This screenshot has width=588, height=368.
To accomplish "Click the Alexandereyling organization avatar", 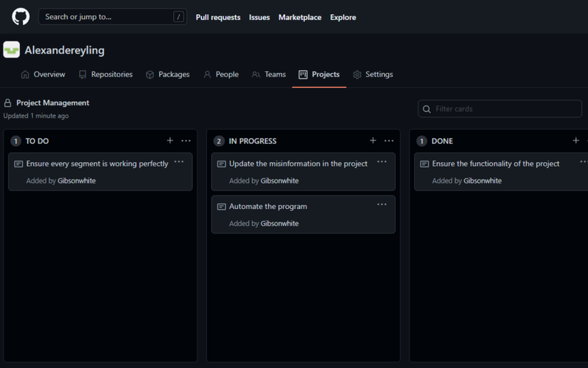I will (x=11, y=49).
